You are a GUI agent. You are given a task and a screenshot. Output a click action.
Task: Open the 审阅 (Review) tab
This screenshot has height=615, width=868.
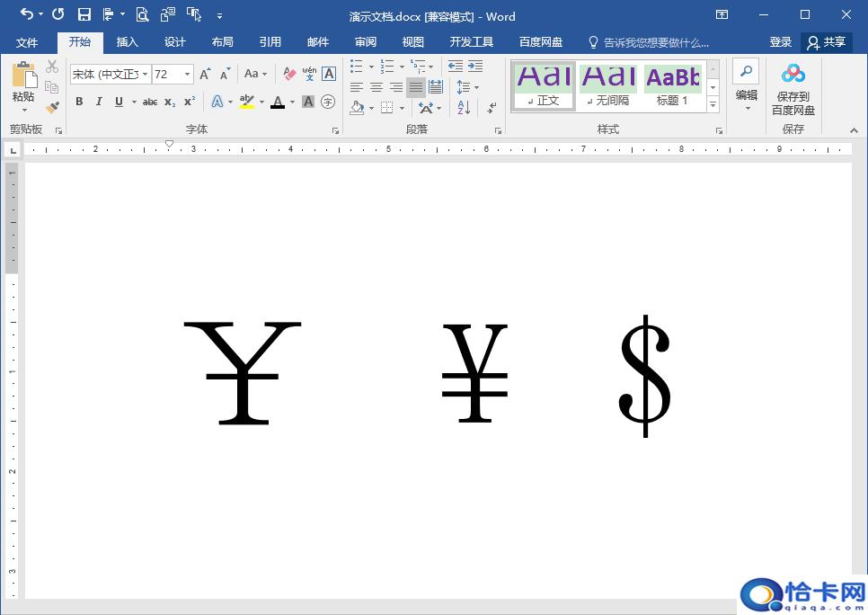pos(366,42)
